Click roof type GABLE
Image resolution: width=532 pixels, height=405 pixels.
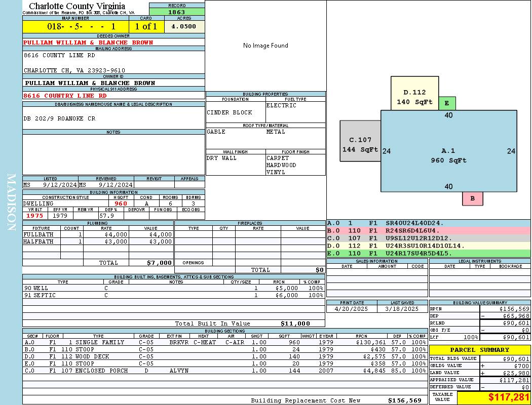(216, 132)
